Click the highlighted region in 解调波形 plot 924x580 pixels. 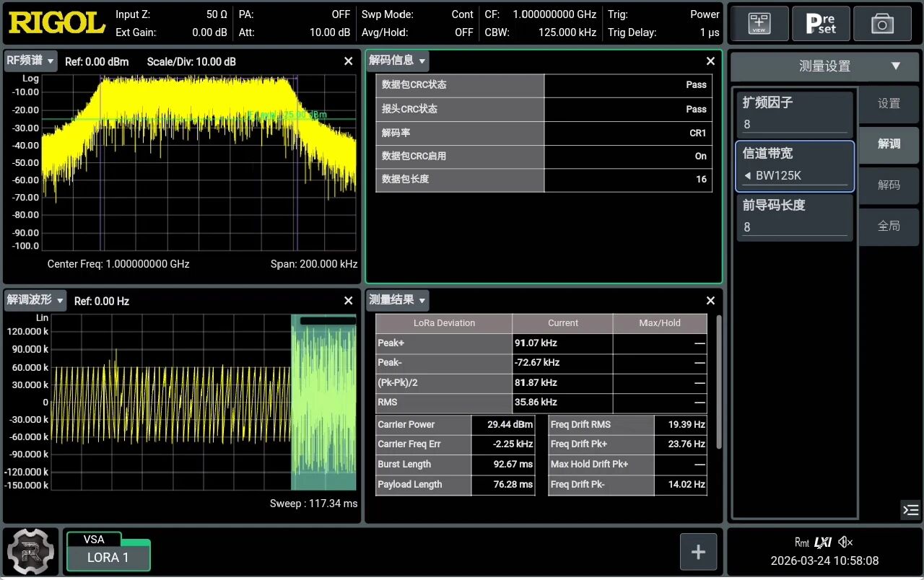click(323, 403)
